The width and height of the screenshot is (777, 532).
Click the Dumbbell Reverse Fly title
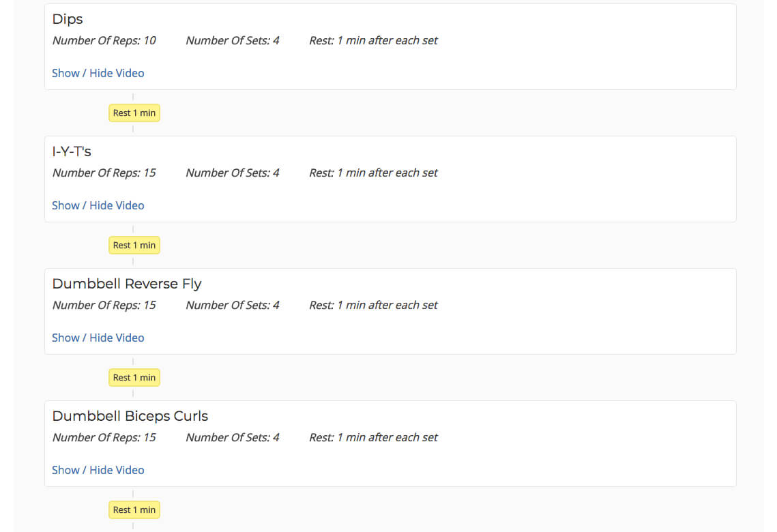[x=127, y=283]
